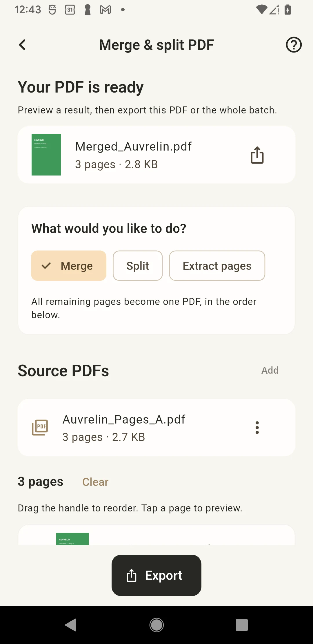Clear the 3 pages list
313x644 pixels.
coord(95,482)
